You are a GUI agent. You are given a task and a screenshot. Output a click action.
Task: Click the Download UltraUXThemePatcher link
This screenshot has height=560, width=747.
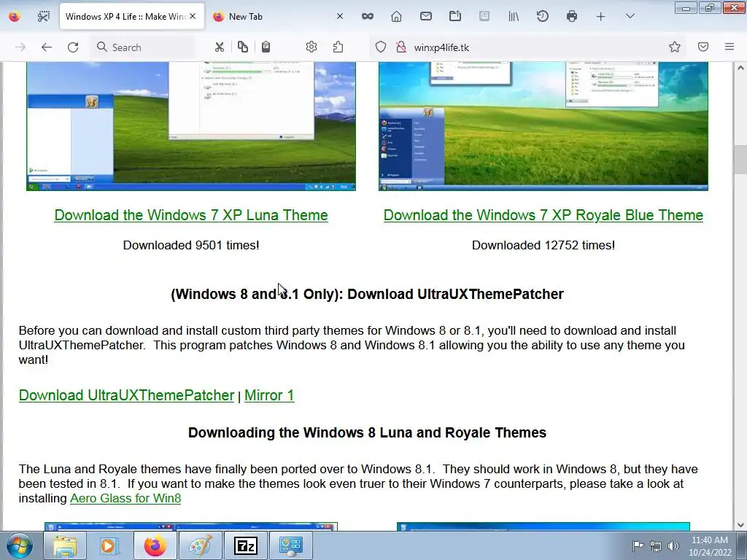click(126, 395)
